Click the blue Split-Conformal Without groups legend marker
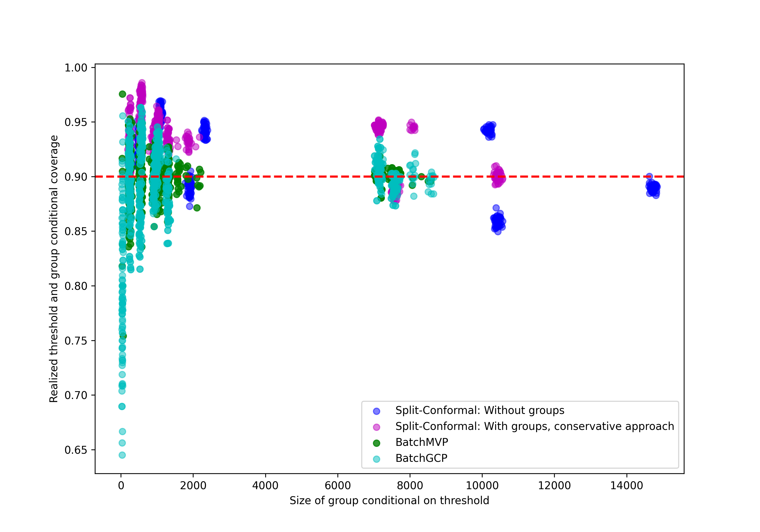Image resolution: width=760 pixels, height=532 pixels. [376, 411]
